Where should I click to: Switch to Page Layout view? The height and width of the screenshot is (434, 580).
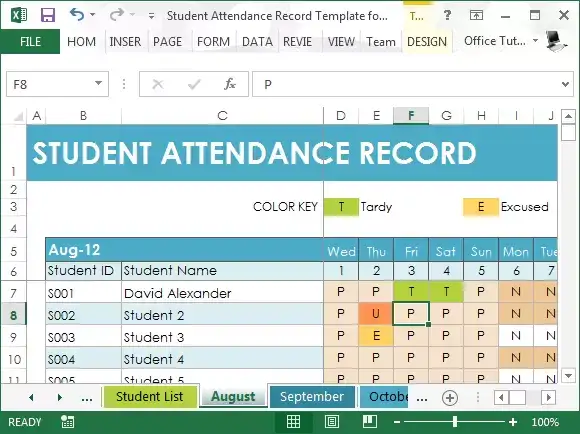331,421
